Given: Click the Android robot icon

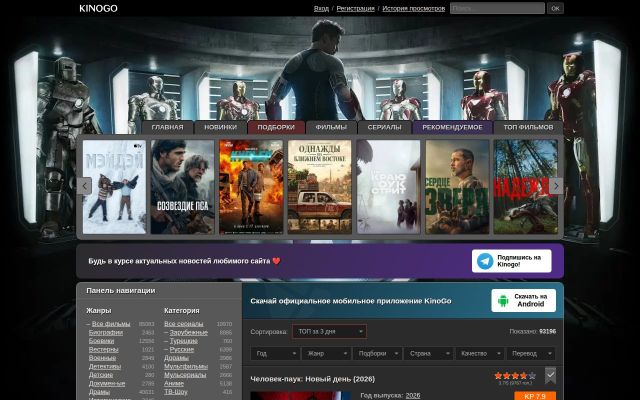Looking at the screenshot, I should 503,301.
